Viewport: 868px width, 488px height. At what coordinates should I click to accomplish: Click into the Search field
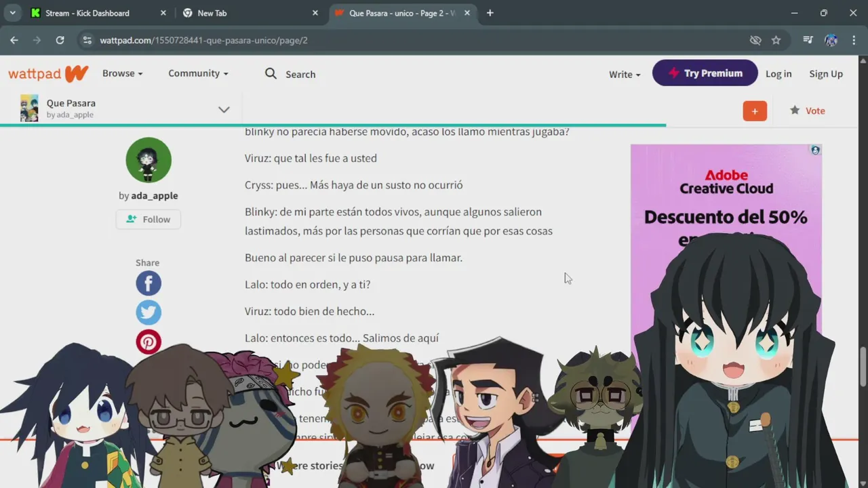click(300, 74)
